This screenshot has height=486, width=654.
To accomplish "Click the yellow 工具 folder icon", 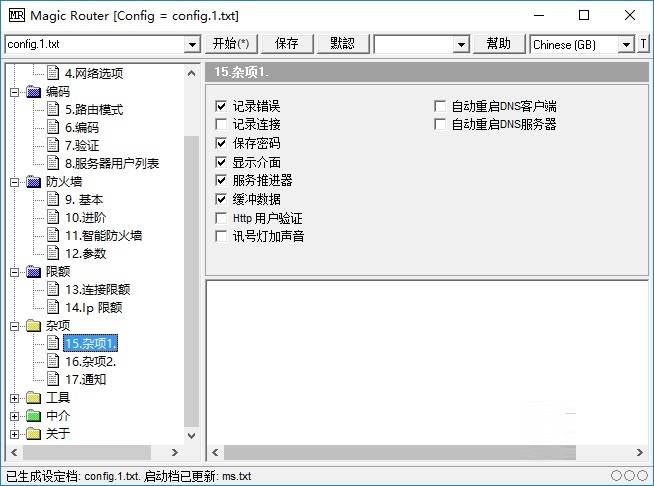I will point(33,398).
